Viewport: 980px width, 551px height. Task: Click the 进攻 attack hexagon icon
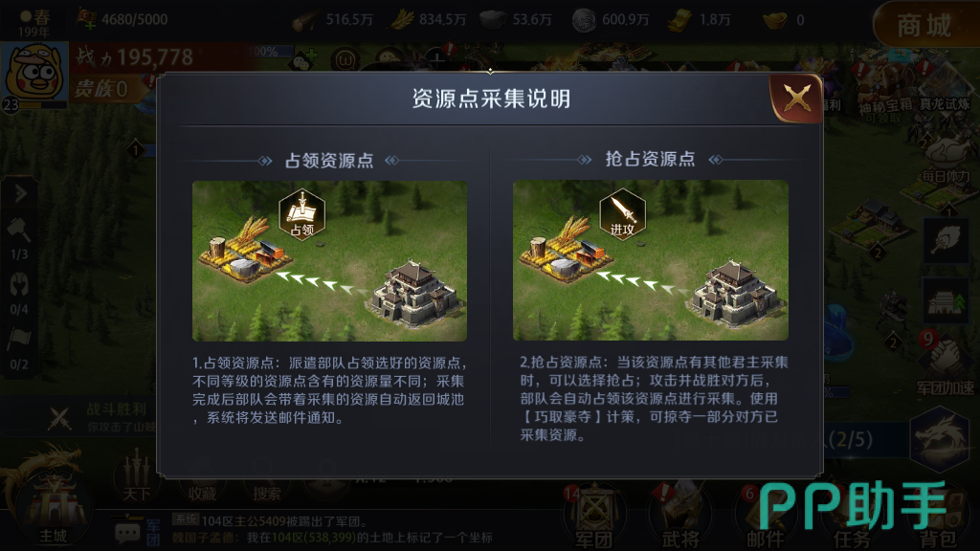point(622,214)
